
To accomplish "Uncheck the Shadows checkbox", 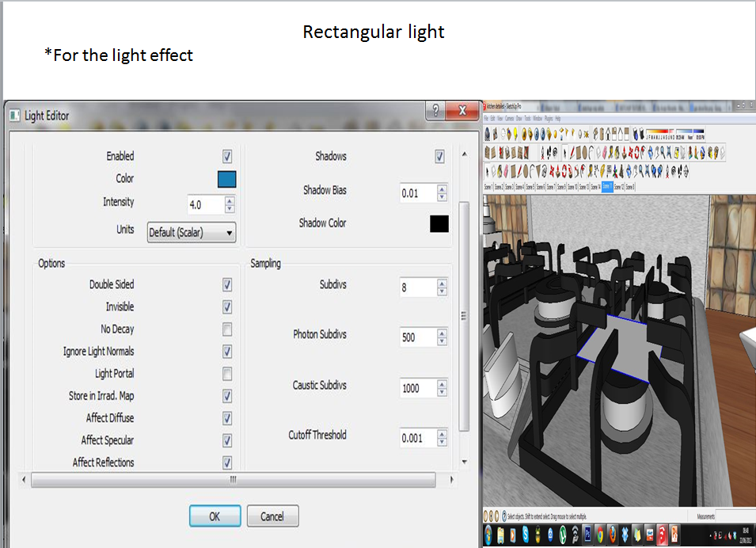I will click(439, 156).
